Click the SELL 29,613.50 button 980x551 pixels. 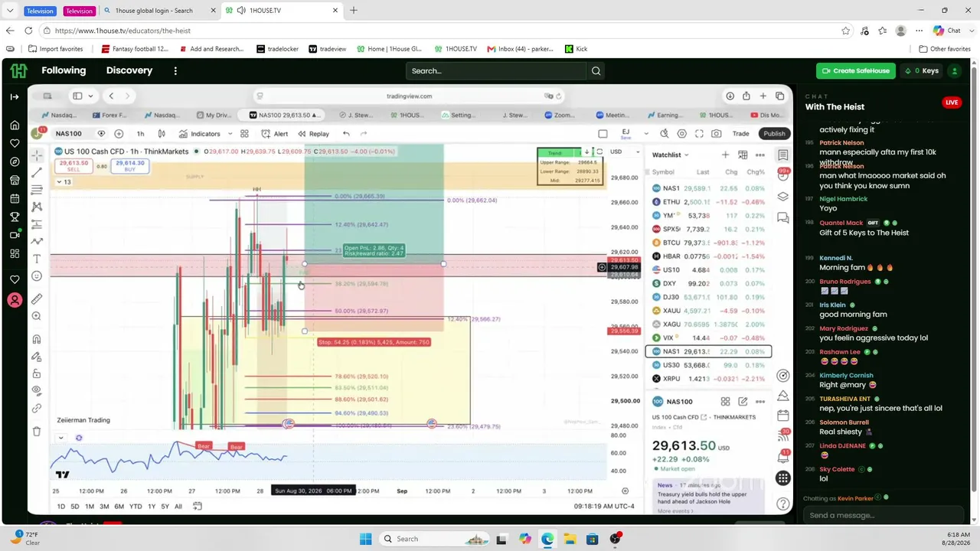click(x=73, y=165)
